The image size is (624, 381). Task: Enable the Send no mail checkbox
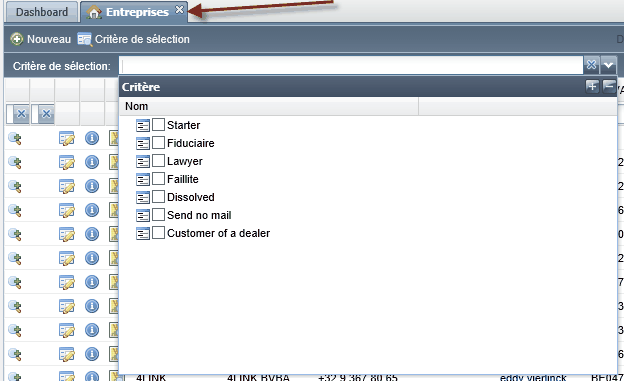pos(158,215)
